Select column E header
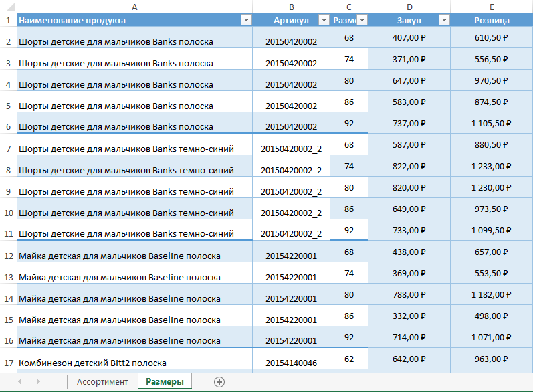Screen dimensions: 533x392 (x=492, y=7)
